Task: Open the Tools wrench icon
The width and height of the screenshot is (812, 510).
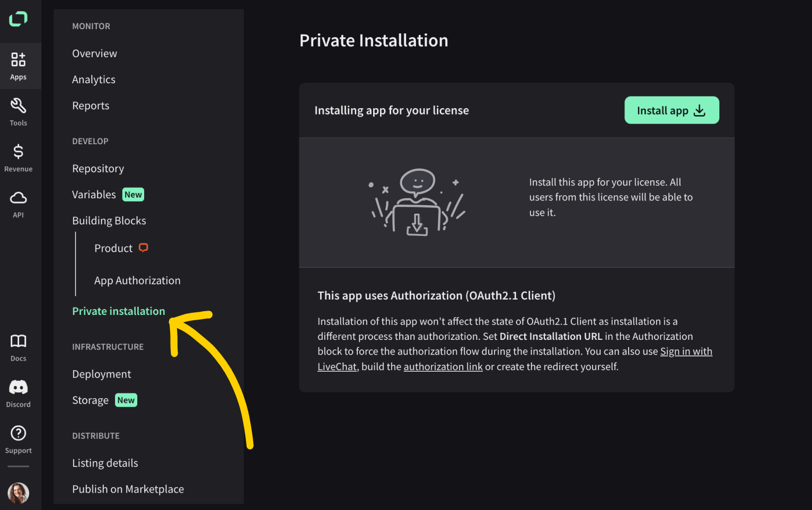Action: point(18,105)
